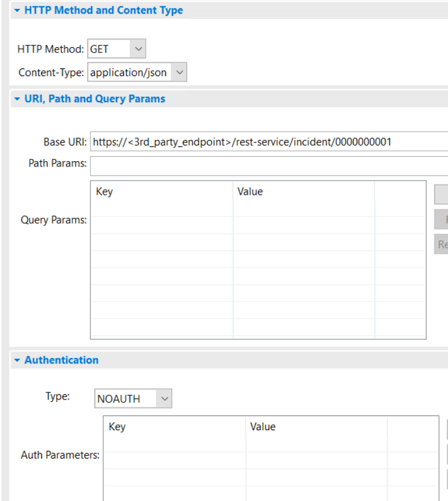Click the Base URI label
The width and height of the screenshot is (448, 501).
pos(65,142)
